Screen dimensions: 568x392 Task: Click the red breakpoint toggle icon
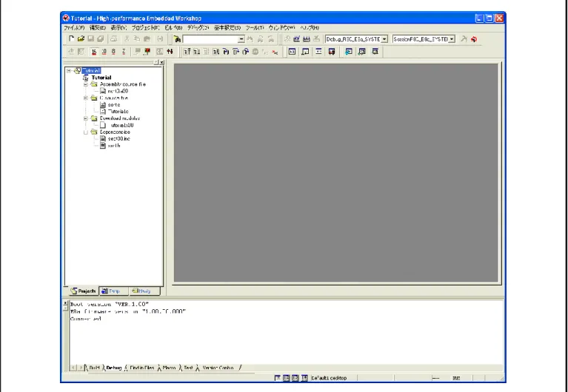coord(147,52)
